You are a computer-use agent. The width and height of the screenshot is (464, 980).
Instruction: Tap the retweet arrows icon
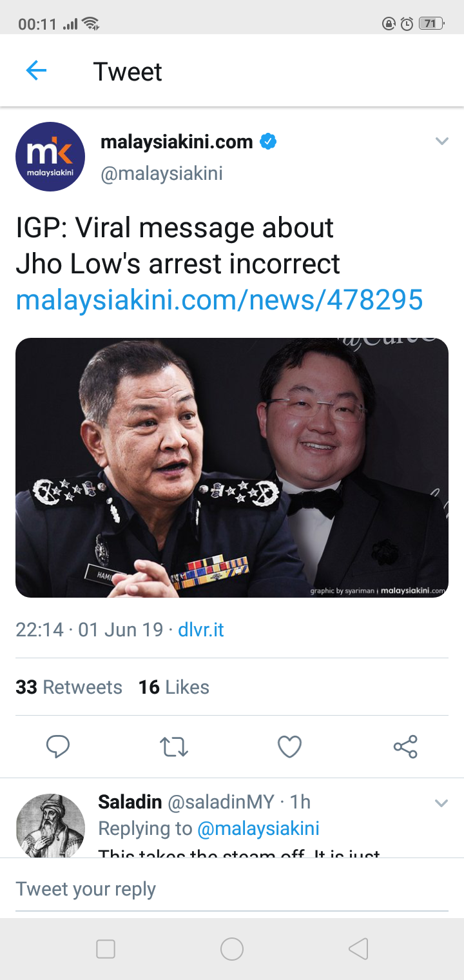pos(173,747)
